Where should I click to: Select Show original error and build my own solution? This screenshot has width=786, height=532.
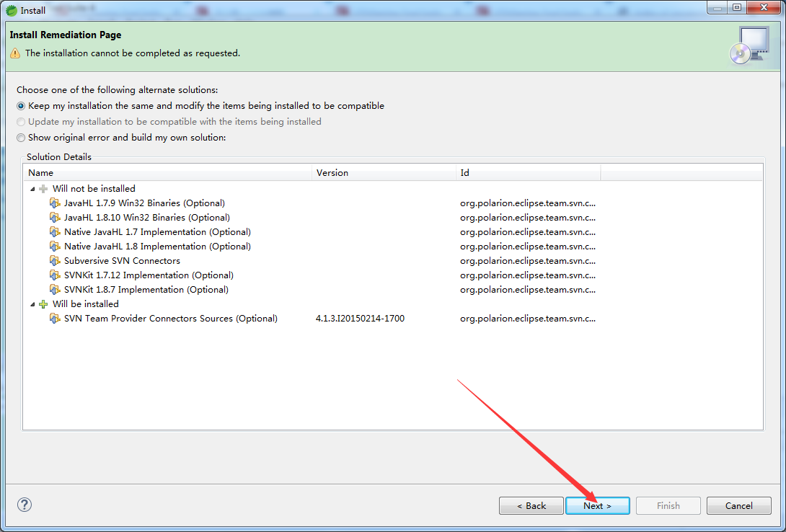tap(21, 138)
